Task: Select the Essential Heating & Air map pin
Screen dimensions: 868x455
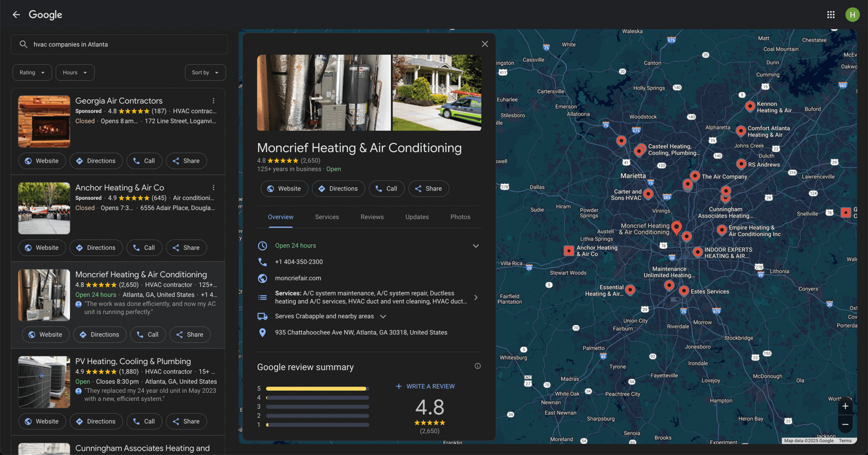Action: (x=630, y=290)
